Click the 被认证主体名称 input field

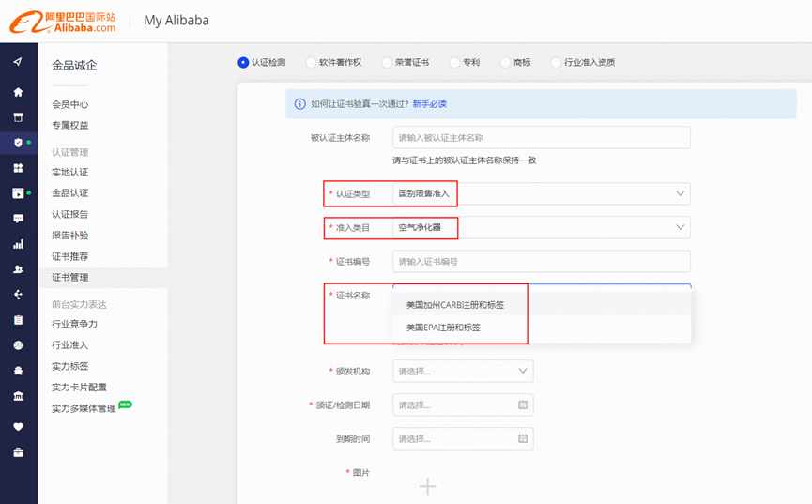(x=541, y=138)
